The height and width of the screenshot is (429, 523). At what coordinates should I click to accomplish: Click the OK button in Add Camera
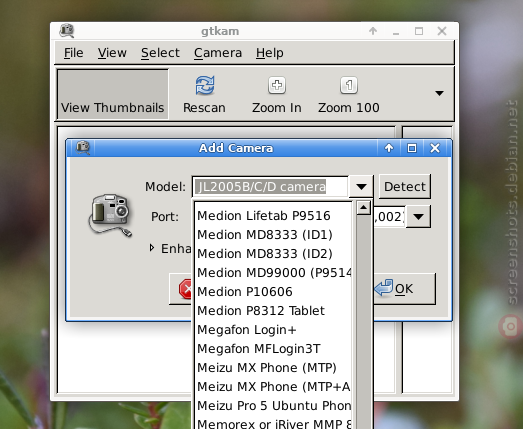pyautogui.click(x=404, y=289)
